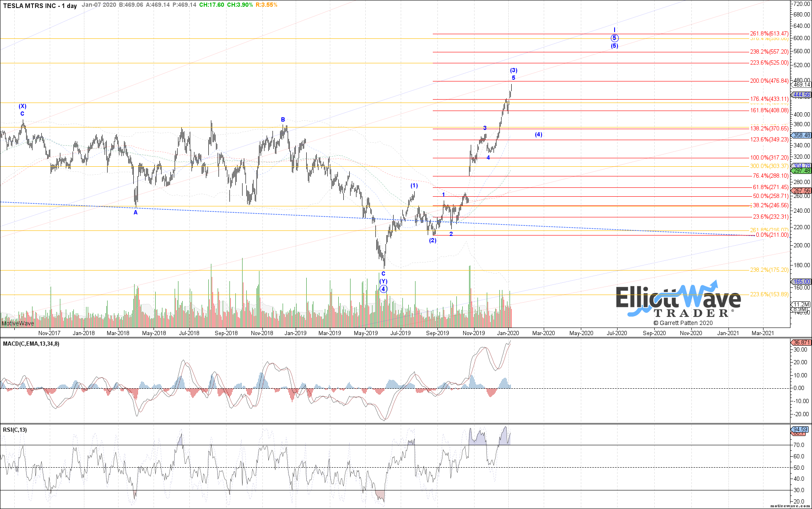Viewport: 812px width, 509px height.
Task: Select the 200.0%(476.84) Fibonacci label
Action: pyautogui.click(x=769, y=81)
